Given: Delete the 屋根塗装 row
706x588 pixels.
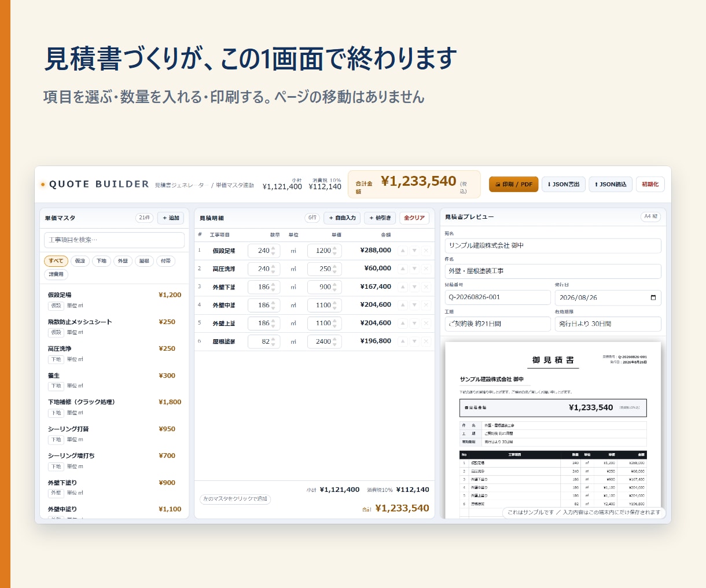Looking at the screenshot, I should tap(426, 341).
